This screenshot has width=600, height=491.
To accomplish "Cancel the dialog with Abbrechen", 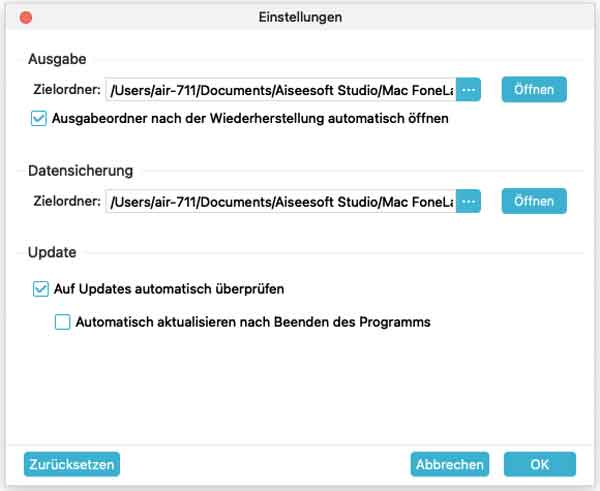I will (x=450, y=464).
